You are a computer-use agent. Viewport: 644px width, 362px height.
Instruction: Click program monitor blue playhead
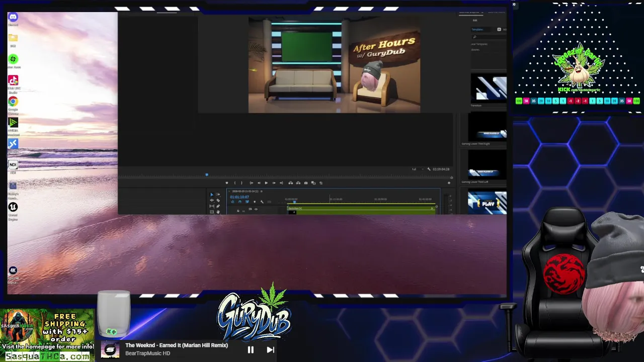point(207,174)
